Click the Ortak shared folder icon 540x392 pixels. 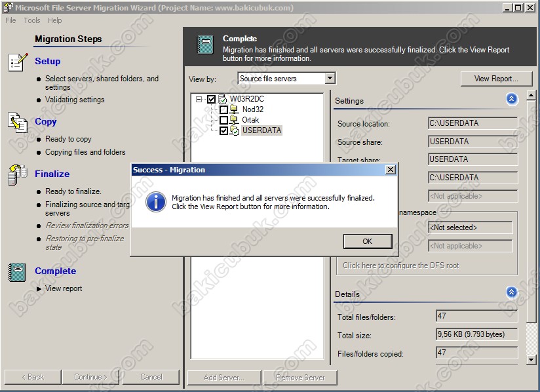(235, 120)
